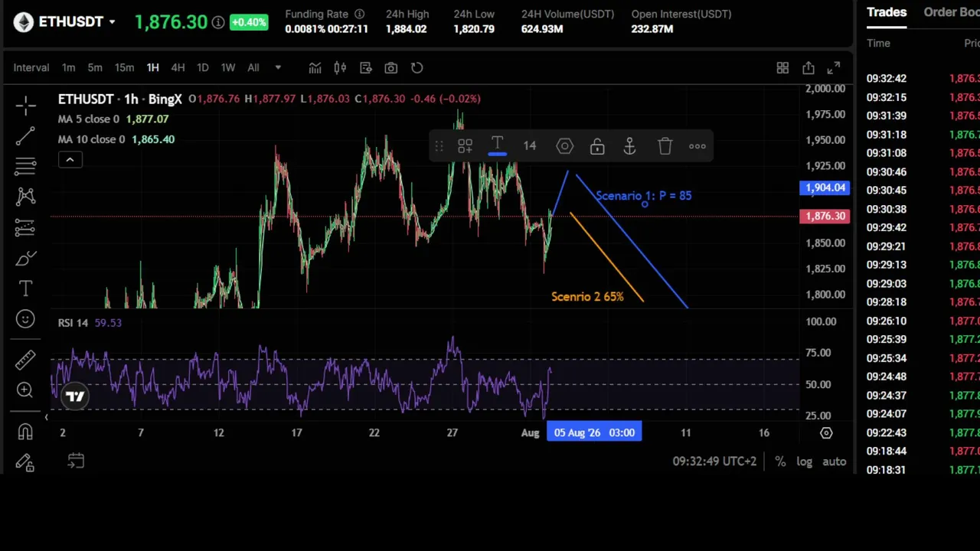The height and width of the screenshot is (551, 980).
Task: Select the 1m interval
Action: pyautogui.click(x=69, y=67)
